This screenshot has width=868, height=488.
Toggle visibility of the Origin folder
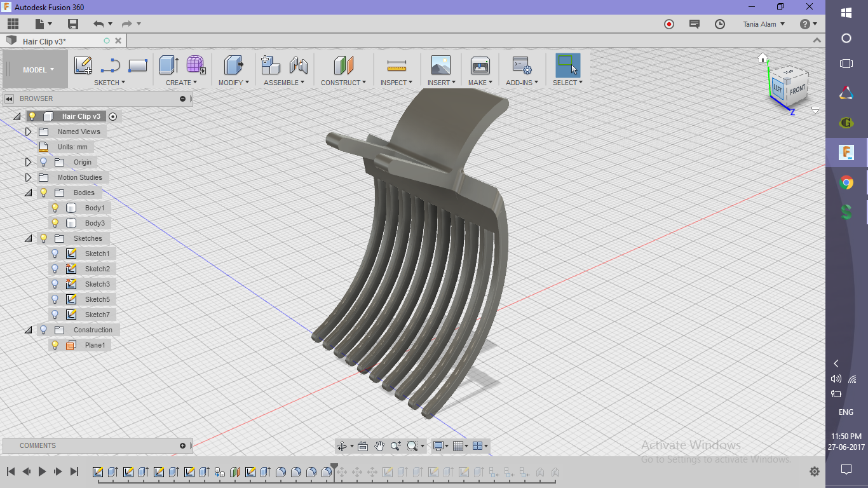[44, 162]
